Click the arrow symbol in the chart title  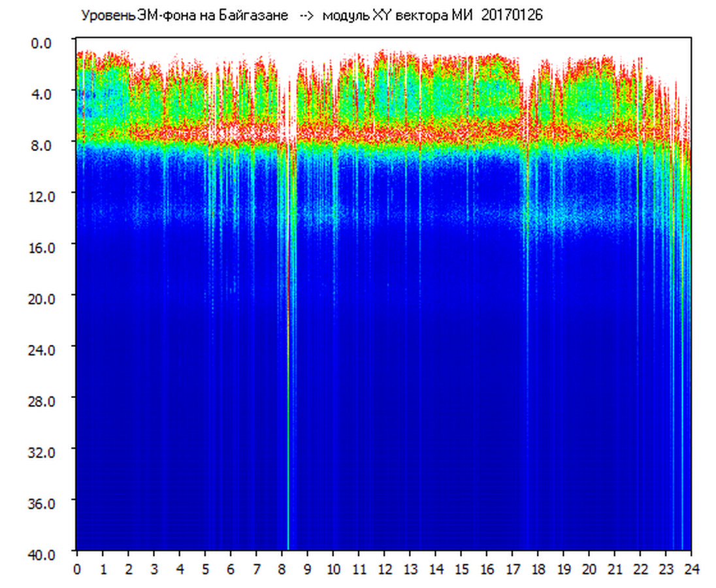(306, 16)
